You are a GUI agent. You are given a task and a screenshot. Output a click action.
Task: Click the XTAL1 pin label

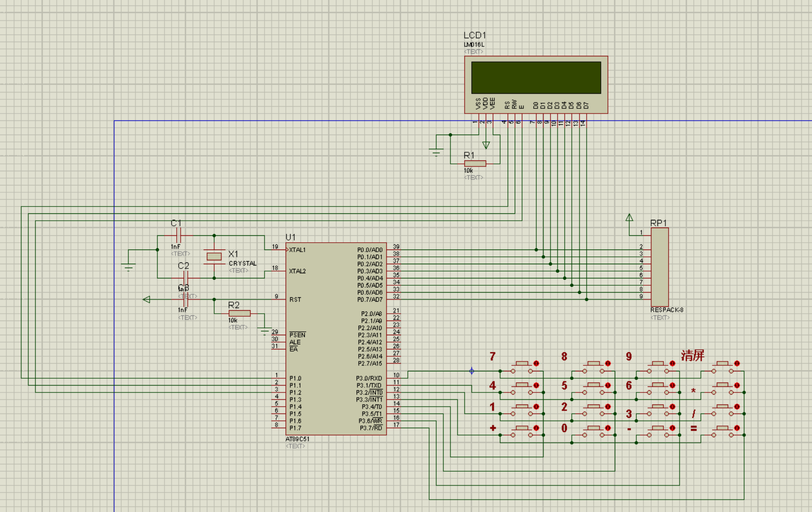(x=297, y=250)
